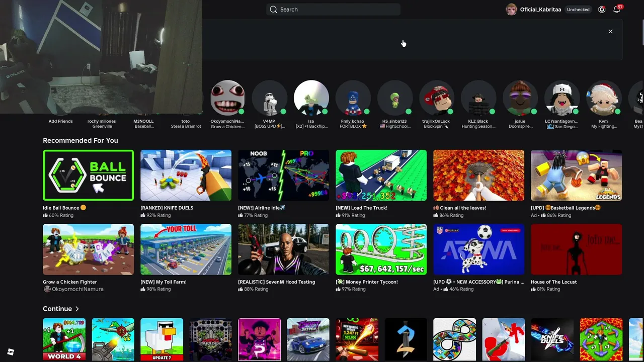Open the KLZ_Black friend avatar
This screenshot has height=362, width=644.
pyautogui.click(x=478, y=98)
